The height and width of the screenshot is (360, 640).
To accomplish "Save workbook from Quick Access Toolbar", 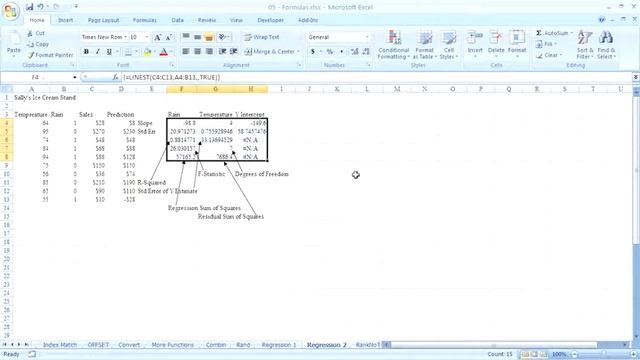I will click(29, 7).
